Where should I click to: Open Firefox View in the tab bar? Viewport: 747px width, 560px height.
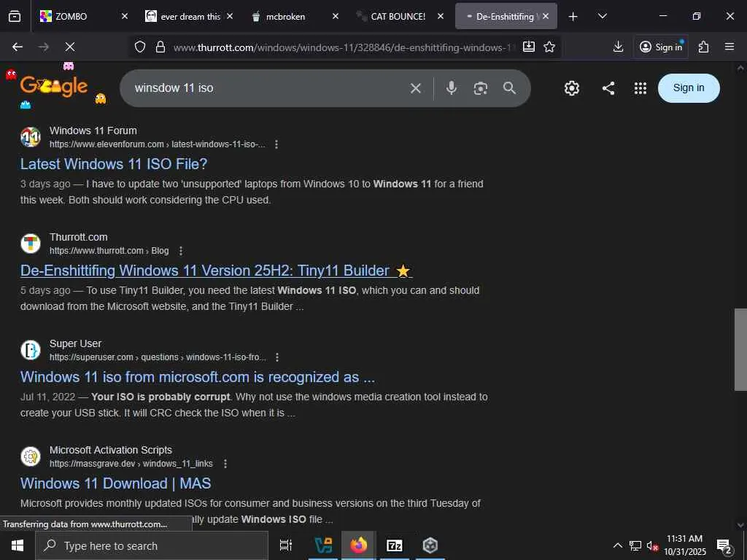point(15,16)
